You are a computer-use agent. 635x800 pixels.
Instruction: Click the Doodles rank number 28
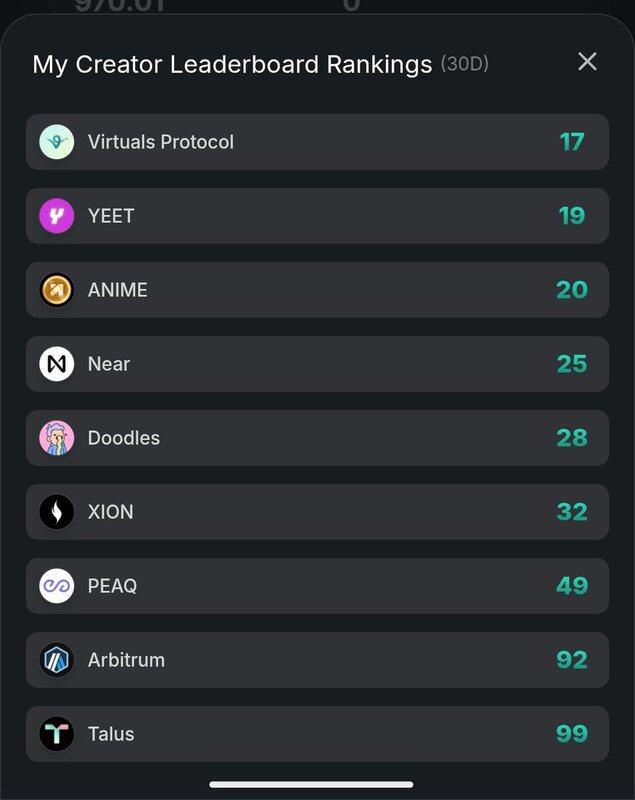click(x=571, y=438)
